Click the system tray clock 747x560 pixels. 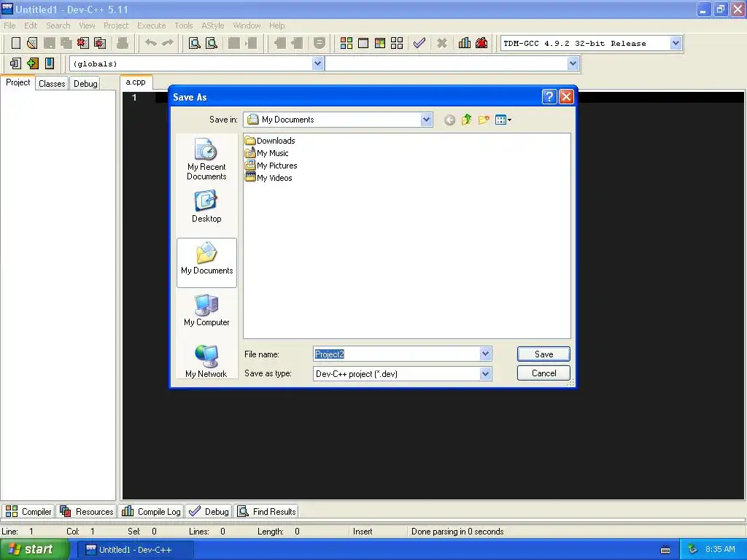tap(720, 549)
